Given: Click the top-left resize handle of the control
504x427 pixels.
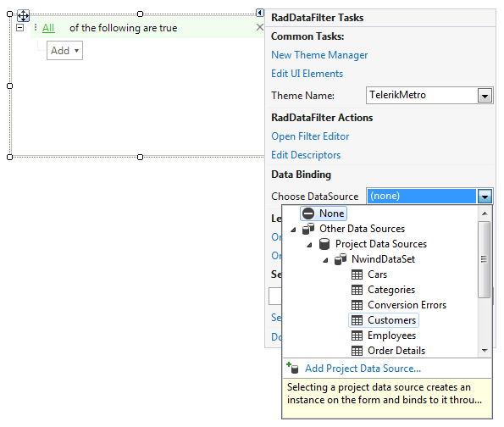Looking at the screenshot, I should (9, 14).
